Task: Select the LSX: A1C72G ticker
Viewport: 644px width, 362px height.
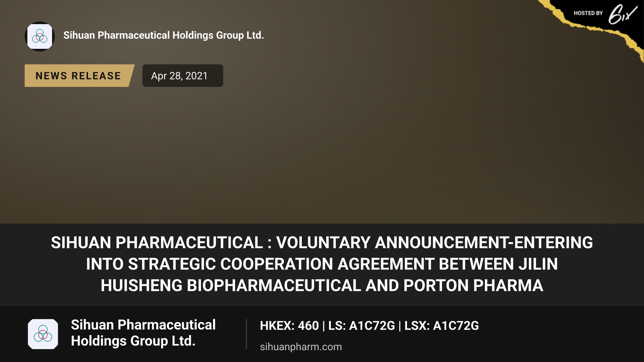Action: coord(441,326)
